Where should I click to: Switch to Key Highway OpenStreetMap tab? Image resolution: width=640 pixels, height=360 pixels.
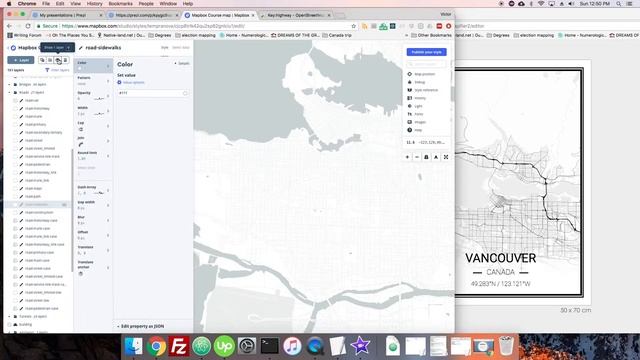click(296, 15)
